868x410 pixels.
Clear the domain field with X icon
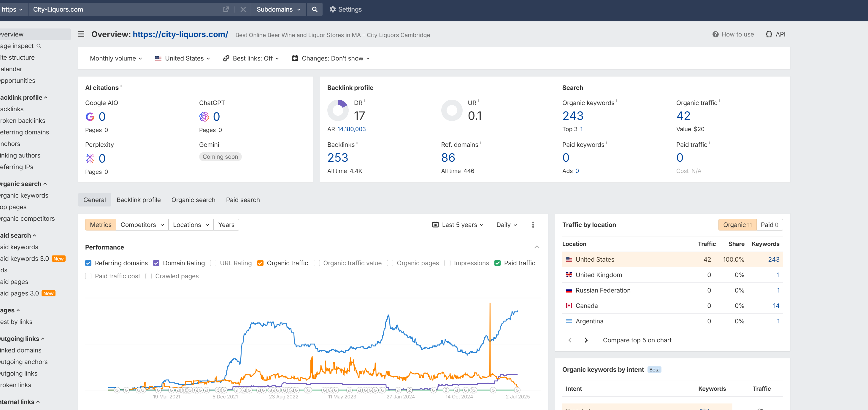click(243, 9)
